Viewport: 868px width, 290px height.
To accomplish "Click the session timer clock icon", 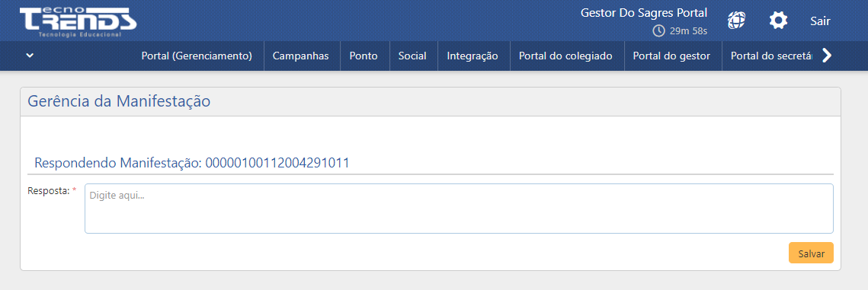I will 658,31.
